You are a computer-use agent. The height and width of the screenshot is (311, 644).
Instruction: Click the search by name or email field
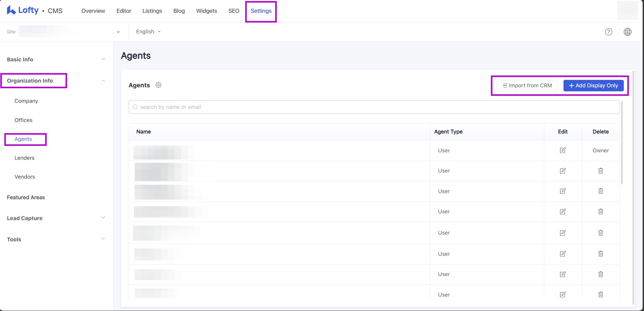(374, 107)
